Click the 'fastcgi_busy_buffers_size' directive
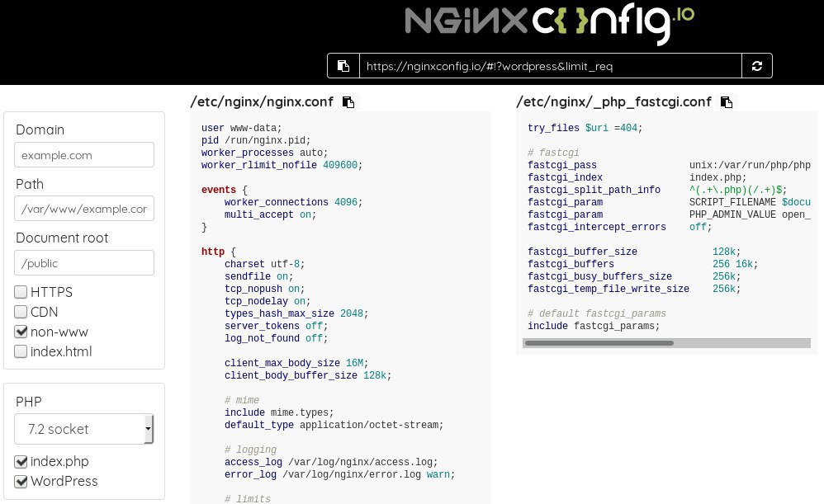 (x=599, y=276)
